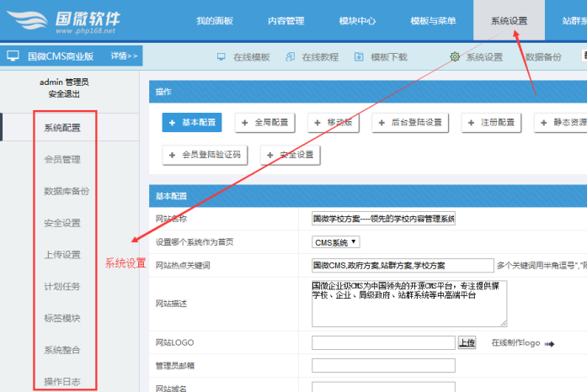Open the CMS系统 homepage dropdown

336,242
